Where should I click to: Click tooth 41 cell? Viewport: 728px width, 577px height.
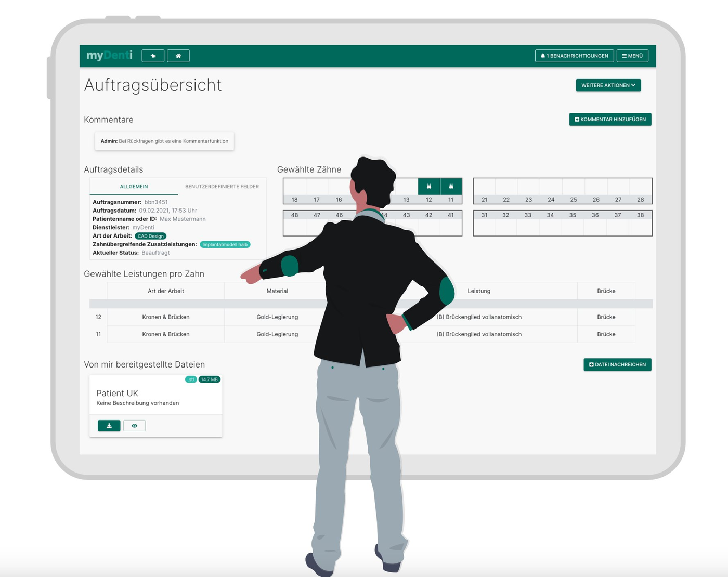pyautogui.click(x=451, y=223)
